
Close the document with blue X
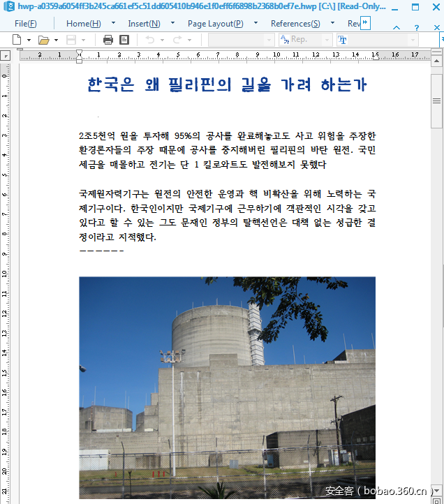coord(436,28)
